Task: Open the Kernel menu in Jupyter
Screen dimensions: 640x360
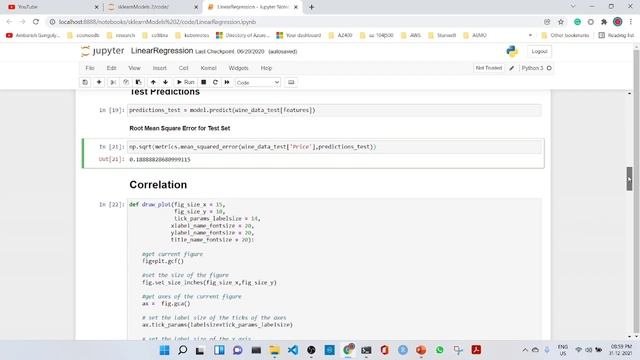Action: tap(209, 68)
